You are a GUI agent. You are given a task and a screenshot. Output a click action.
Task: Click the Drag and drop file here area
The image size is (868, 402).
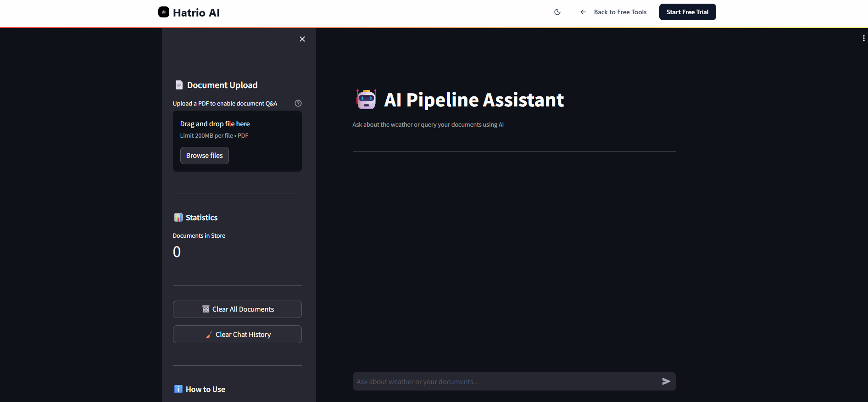click(237, 141)
